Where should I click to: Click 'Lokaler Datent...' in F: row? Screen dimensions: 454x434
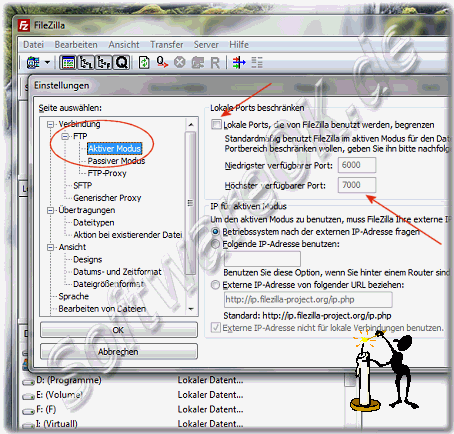pos(210,409)
